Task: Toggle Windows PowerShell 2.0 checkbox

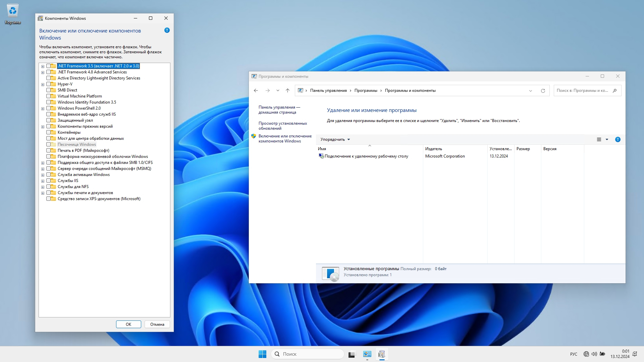Action: tap(49, 108)
